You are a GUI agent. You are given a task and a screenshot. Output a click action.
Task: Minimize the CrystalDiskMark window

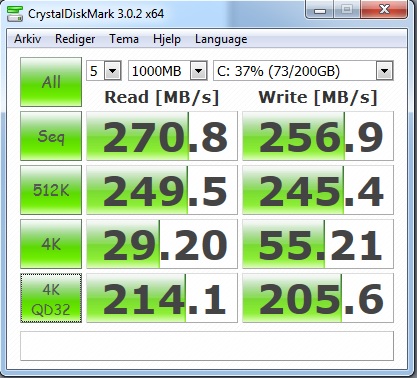click(x=320, y=10)
